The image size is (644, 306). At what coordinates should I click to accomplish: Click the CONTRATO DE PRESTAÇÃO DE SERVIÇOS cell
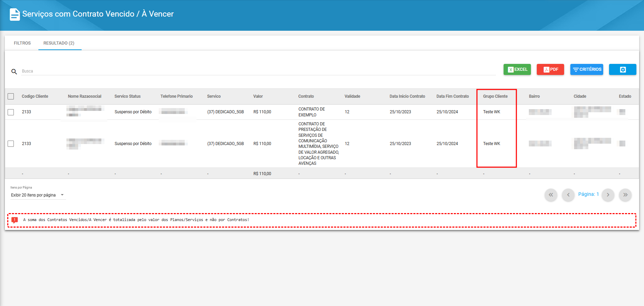click(x=319, y=144)
